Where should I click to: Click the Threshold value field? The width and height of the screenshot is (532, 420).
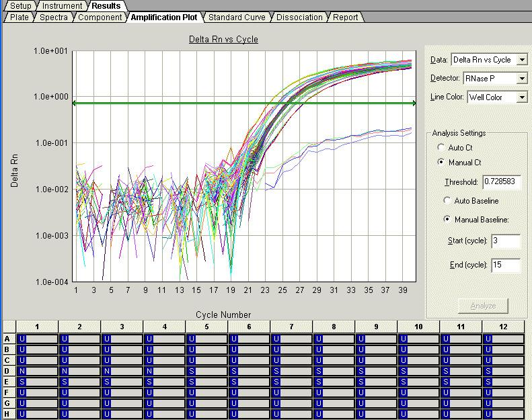click(502, 182)
